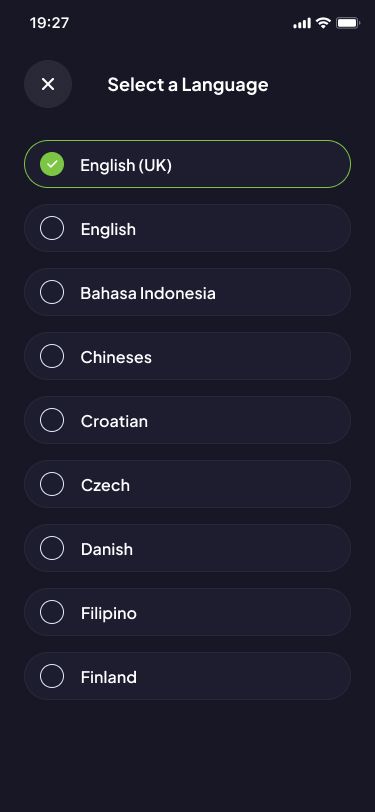Tap the Filipino language label
Screen dimensions: 375x812
coord(109,613)
